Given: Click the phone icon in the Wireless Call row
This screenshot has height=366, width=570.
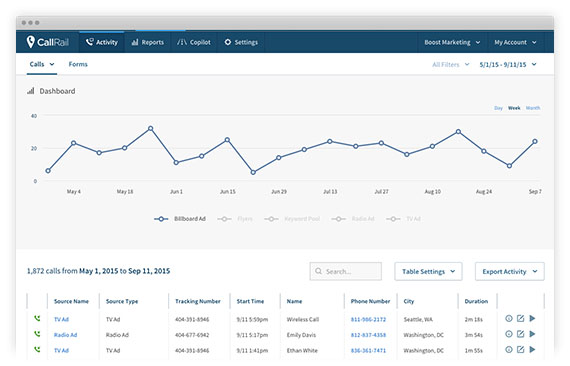Looking at the screenshot, I should point(37,318).
